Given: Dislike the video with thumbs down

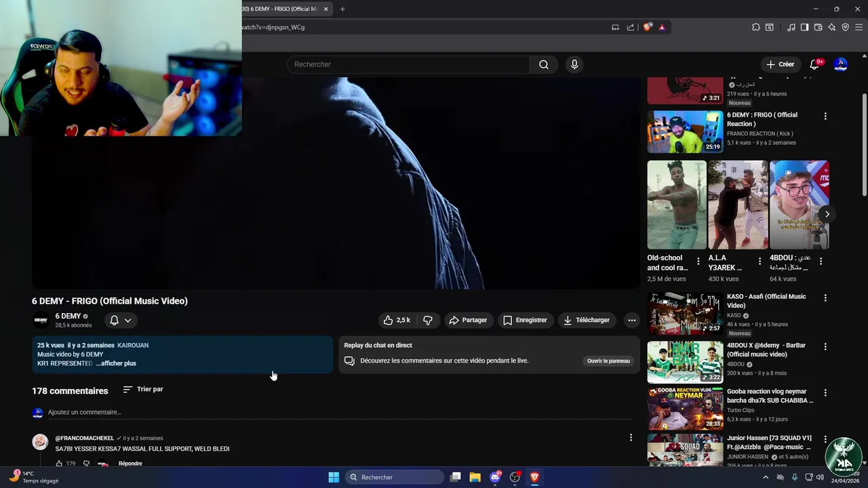Looking at the screenshot, I should (x=428, y=320).
